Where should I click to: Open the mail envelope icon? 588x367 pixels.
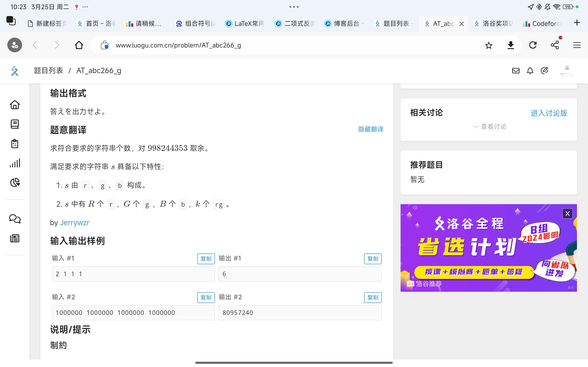tap(516, 71)
